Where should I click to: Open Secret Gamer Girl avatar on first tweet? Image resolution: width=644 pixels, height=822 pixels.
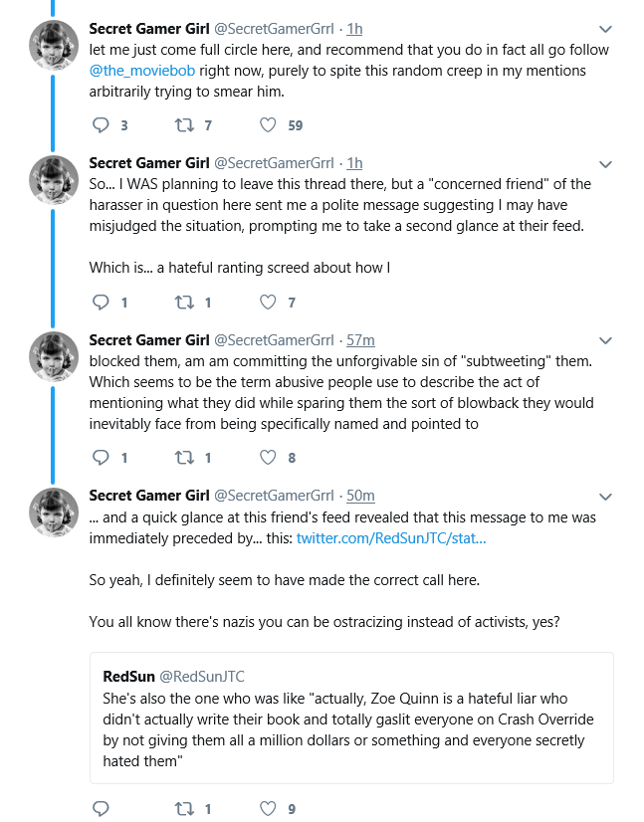tap(54, 45)
